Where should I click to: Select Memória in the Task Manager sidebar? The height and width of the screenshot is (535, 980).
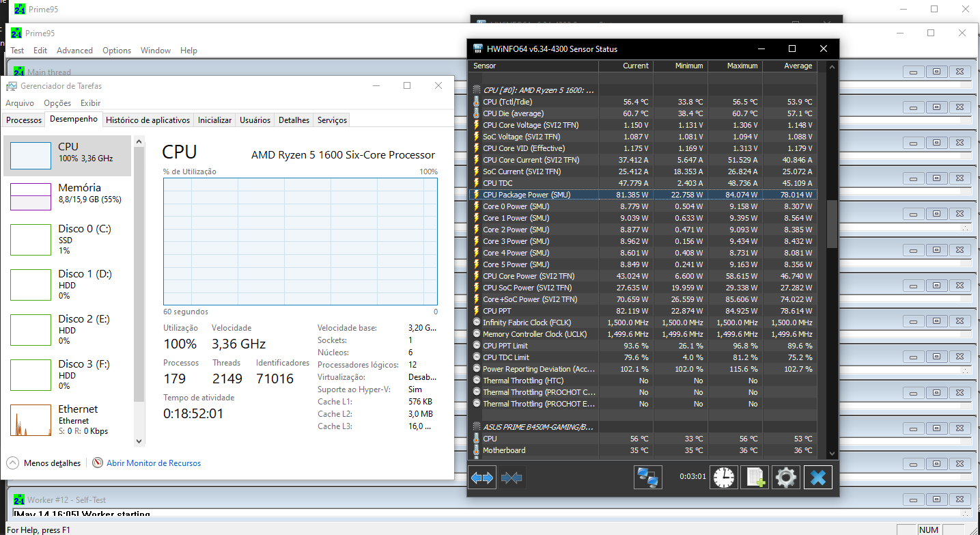point(67,197)
